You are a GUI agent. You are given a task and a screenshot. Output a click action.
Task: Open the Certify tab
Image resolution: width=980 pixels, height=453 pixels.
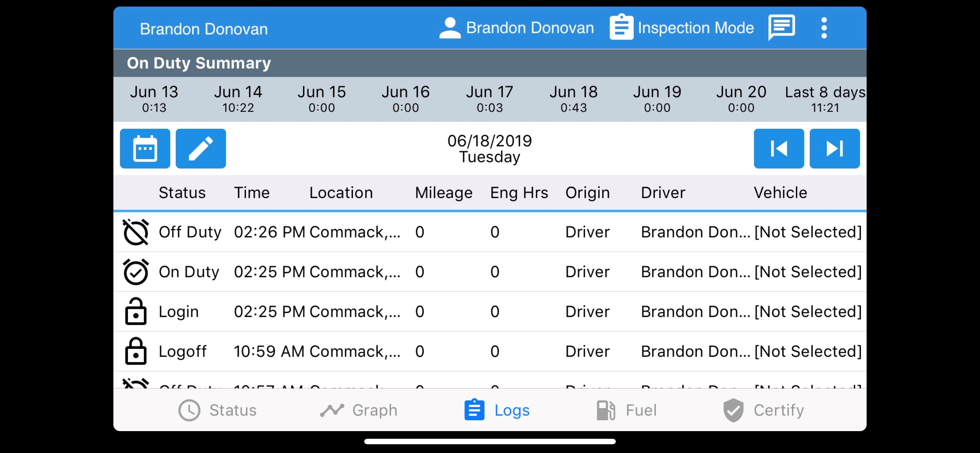tap(763, 410)
